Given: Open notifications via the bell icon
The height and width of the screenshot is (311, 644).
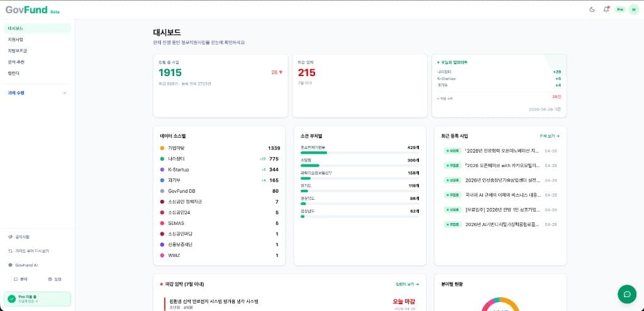Looking at the screenshot, I should click(x=606, y=9).
